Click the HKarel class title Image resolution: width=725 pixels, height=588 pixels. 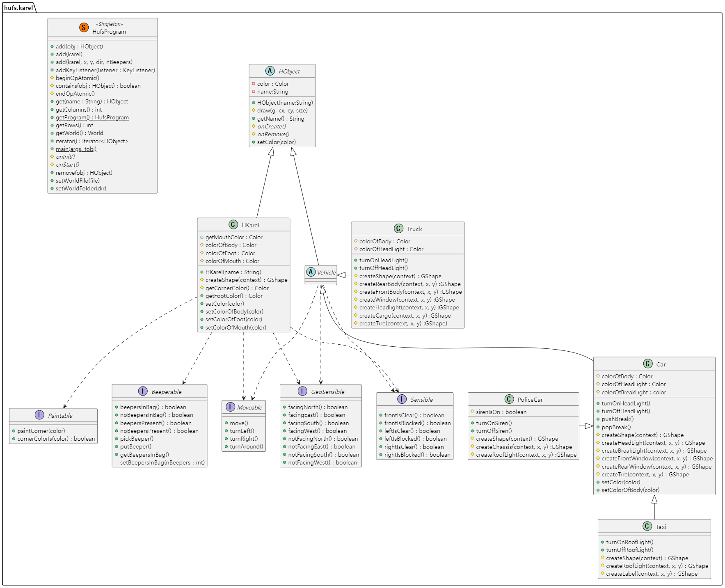(x=250, y=225)
